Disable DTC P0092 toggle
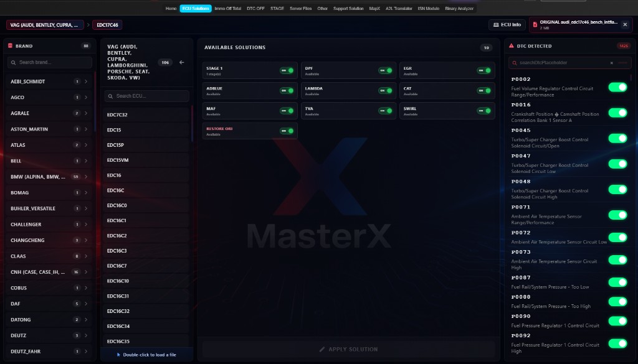The height and width of the screenshot is (364, 638). tap(617, 343)
